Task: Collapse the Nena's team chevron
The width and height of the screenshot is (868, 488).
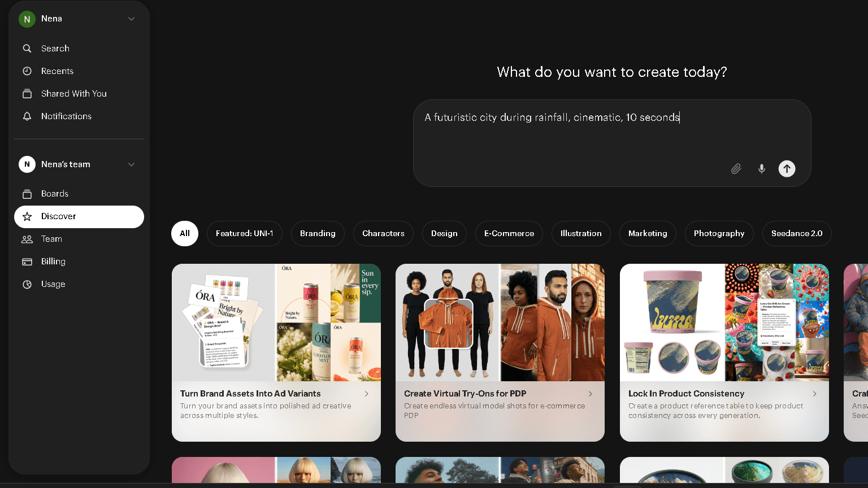Action: [x=131, y=164]
